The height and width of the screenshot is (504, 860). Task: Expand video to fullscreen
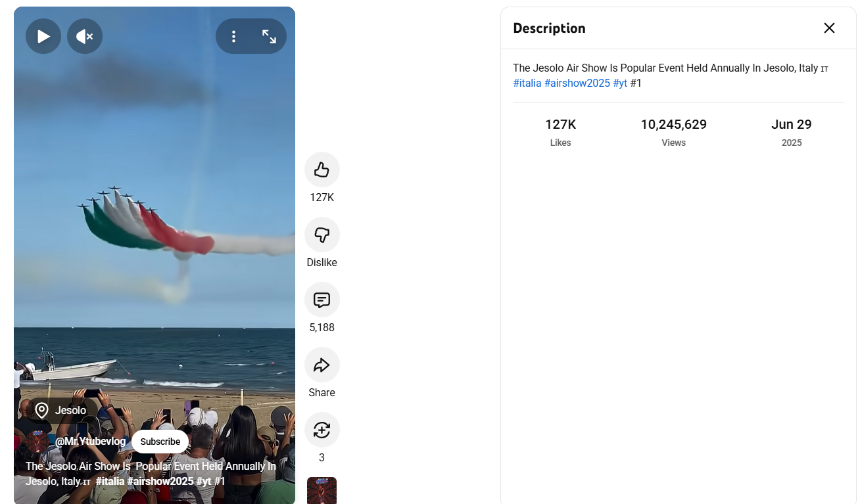(x=269, y=37)
